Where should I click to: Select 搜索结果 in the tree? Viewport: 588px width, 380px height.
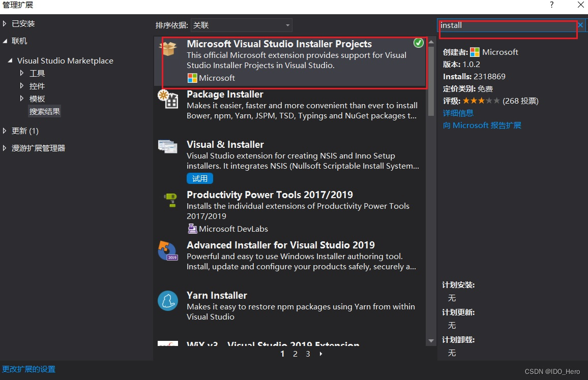tap(45, 111)
